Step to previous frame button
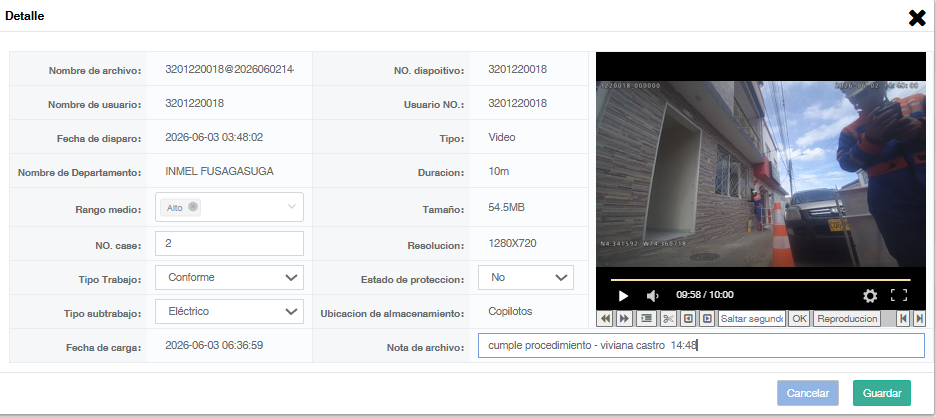Image resolution: width=936 pixels, height=417 pixels. pyautogui.click(x=688, y=319)
